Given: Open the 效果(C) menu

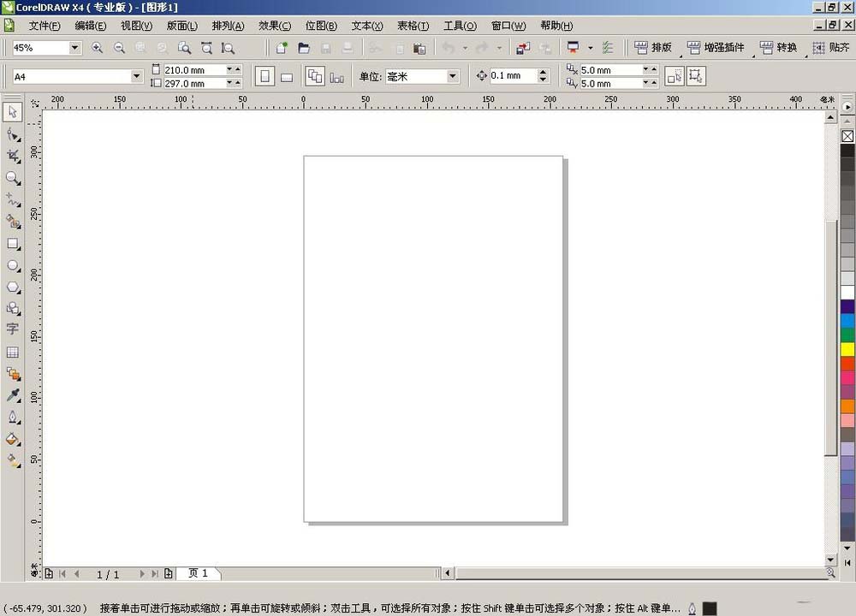Looking at the screenshot, I should pos(275,26).
